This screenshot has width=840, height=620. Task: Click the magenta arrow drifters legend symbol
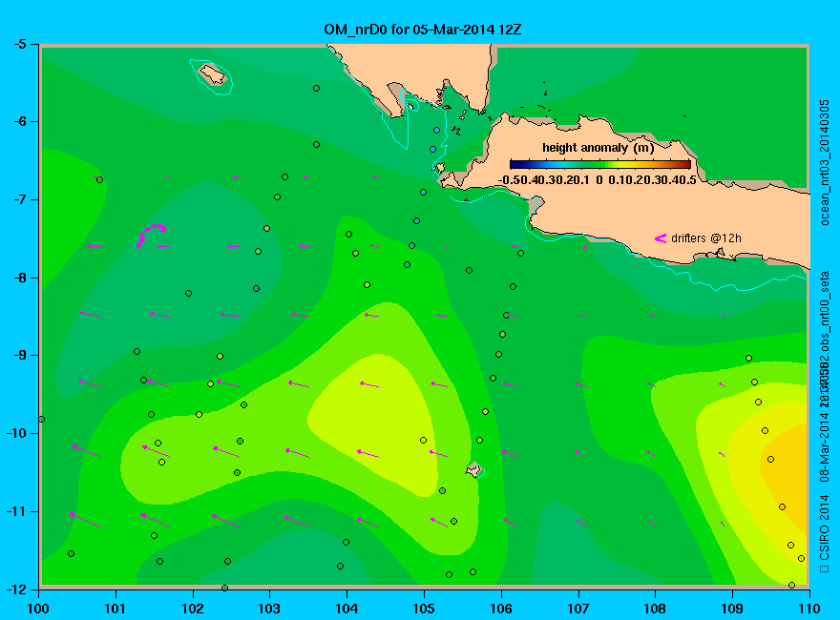click(660, 238)
